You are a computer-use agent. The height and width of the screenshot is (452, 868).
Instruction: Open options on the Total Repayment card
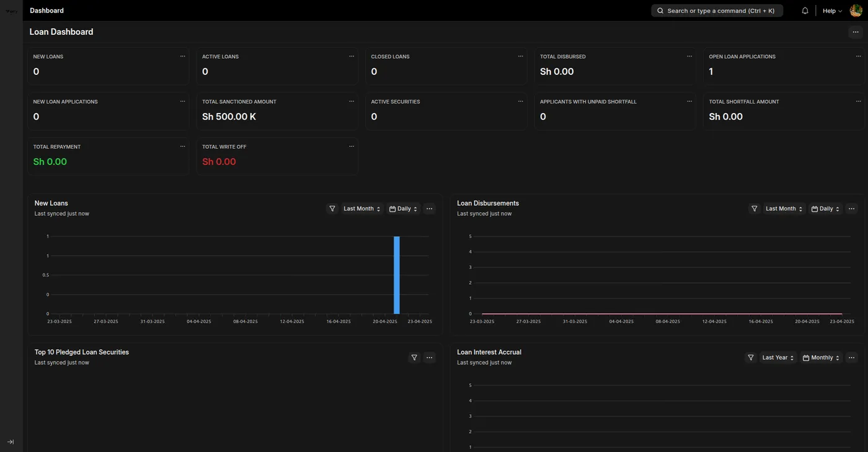(x=182, y=147)
